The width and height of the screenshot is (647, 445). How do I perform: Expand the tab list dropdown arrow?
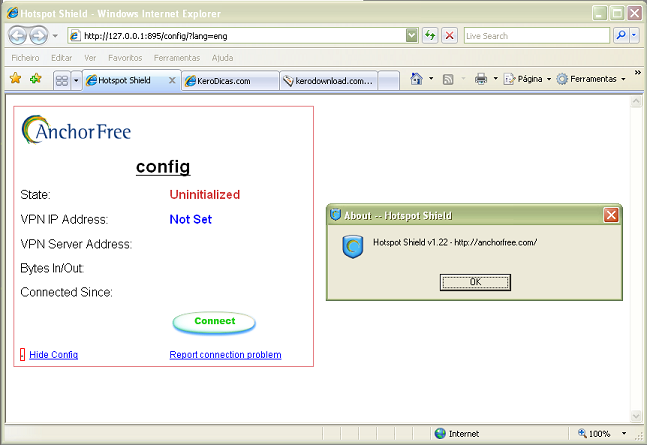[x=76, y=80]
